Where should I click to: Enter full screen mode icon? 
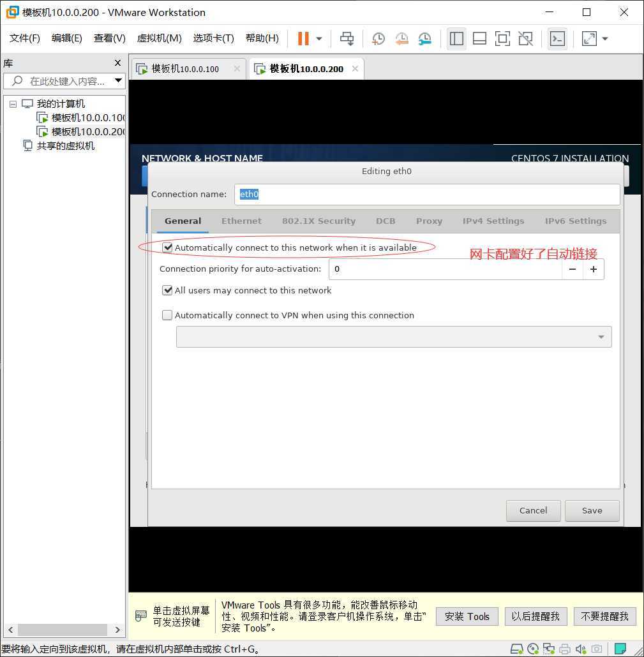tap(502, 38)
